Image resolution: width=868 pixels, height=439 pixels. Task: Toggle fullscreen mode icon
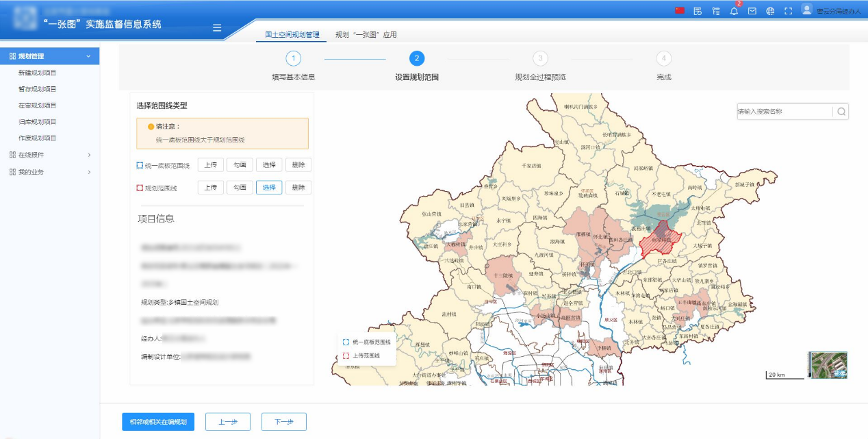788,11
